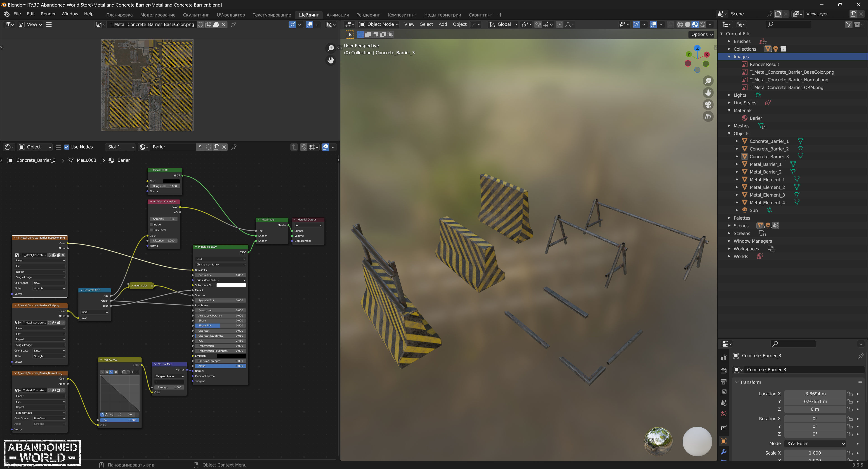
Task: Click the camera view icon in viewport
Action: pyautogui.click(x=708, y=105)
